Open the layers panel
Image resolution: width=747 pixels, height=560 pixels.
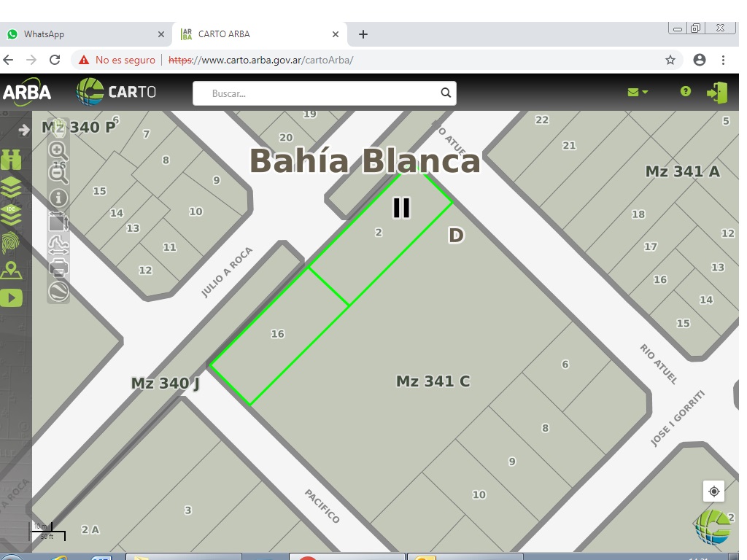coord(11,187)
